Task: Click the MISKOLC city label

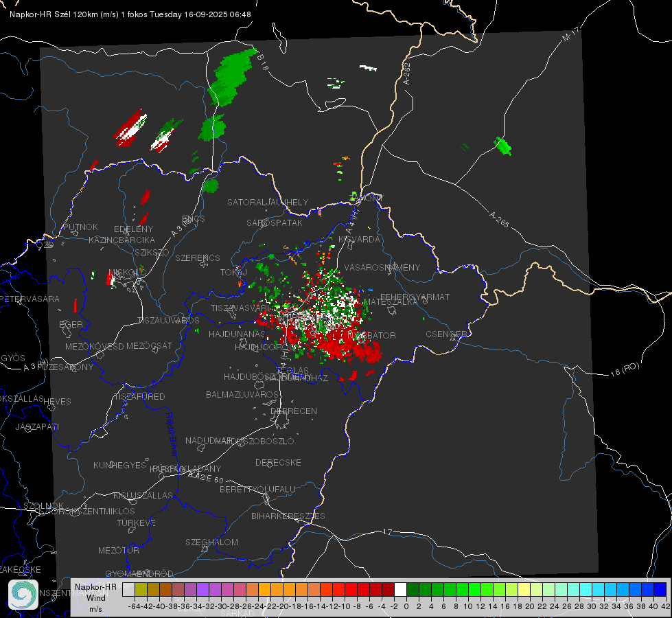Action: pos(127,272)
